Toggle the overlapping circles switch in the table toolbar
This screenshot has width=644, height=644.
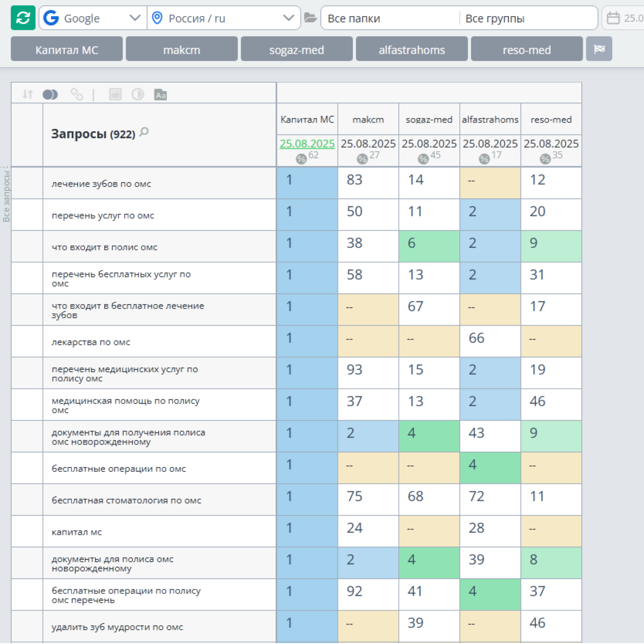point(50,95)
